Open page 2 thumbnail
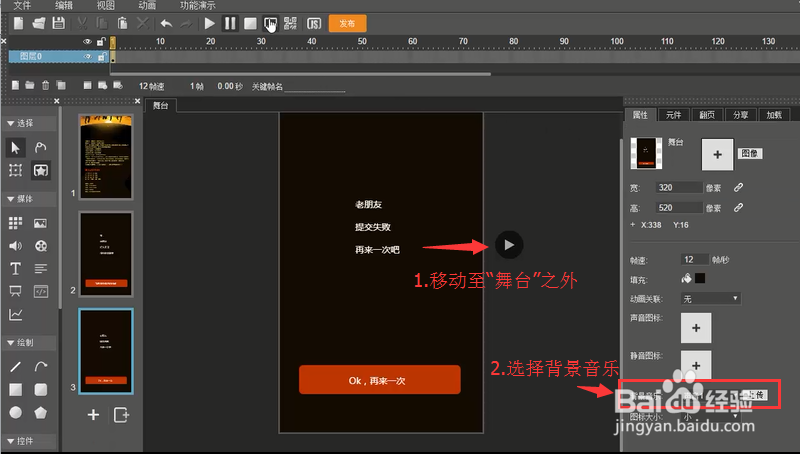The height and width of the screenshot is (454, 800). click(106, 254)
